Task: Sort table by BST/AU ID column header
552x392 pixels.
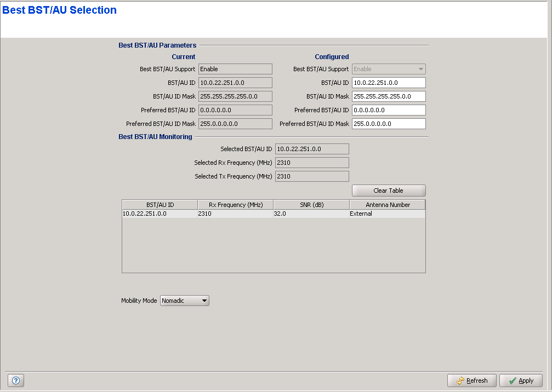Action: pos(160,205)
